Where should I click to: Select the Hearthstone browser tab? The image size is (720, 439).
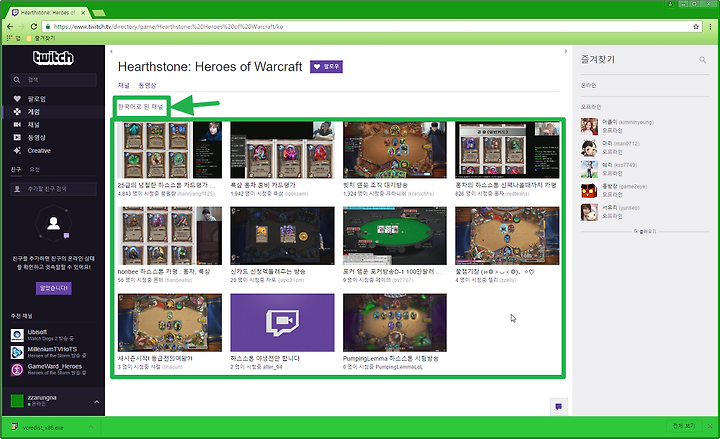[48, 13]
